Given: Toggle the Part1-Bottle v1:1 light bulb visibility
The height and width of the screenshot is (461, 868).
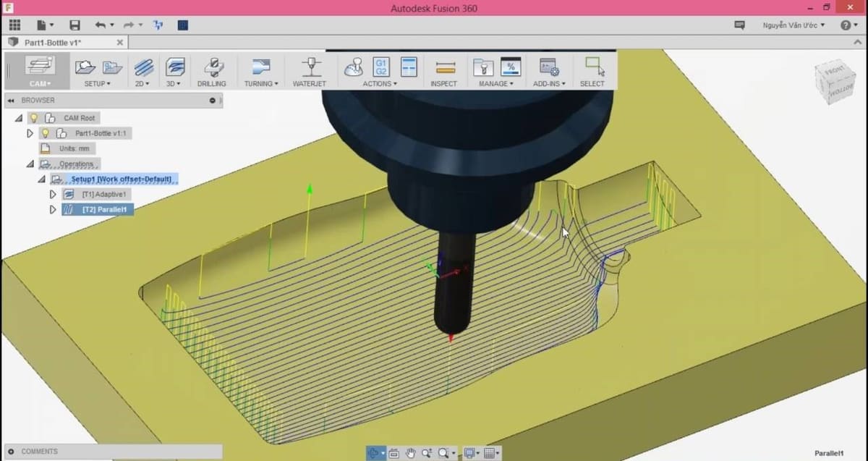Looking at the screenshot, I should 45,134.
